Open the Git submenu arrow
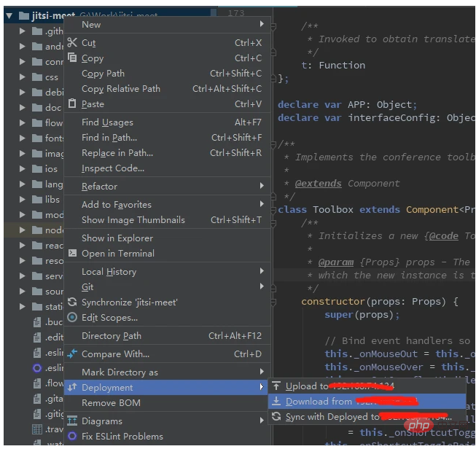The height and width of the screenshot is (449, 476). [x=262, y=286]
